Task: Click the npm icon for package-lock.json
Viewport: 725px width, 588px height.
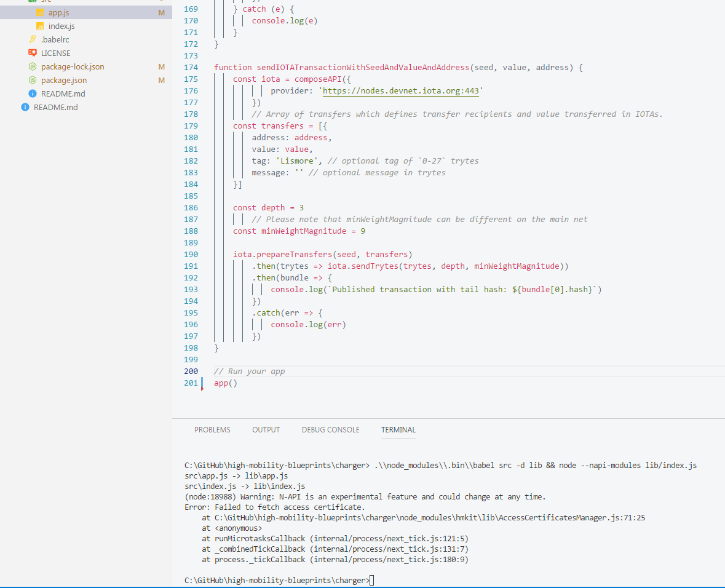Action: tap(33, 66)
